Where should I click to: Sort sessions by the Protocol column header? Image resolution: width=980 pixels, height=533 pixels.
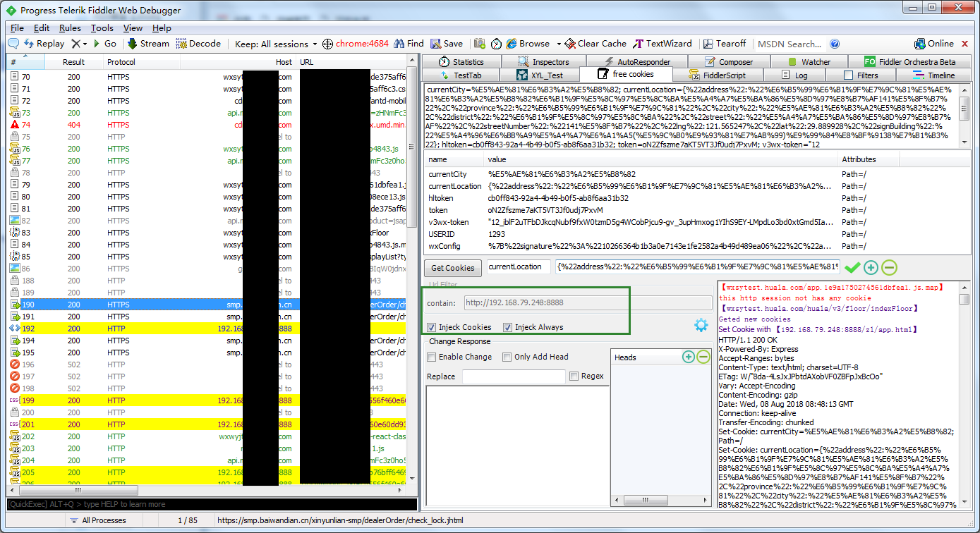141,62
